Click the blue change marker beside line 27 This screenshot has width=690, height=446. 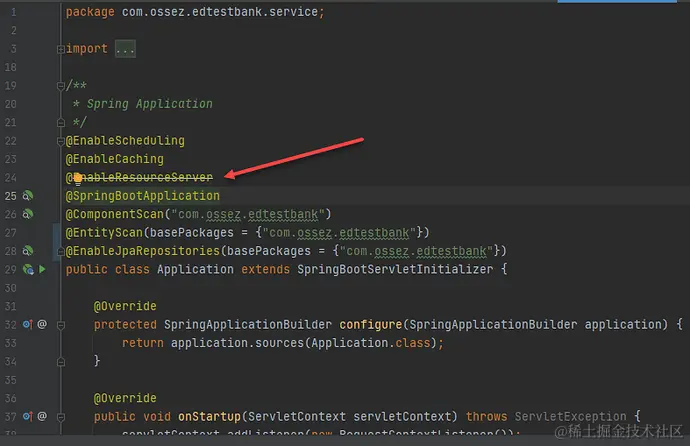coord(54,241)
